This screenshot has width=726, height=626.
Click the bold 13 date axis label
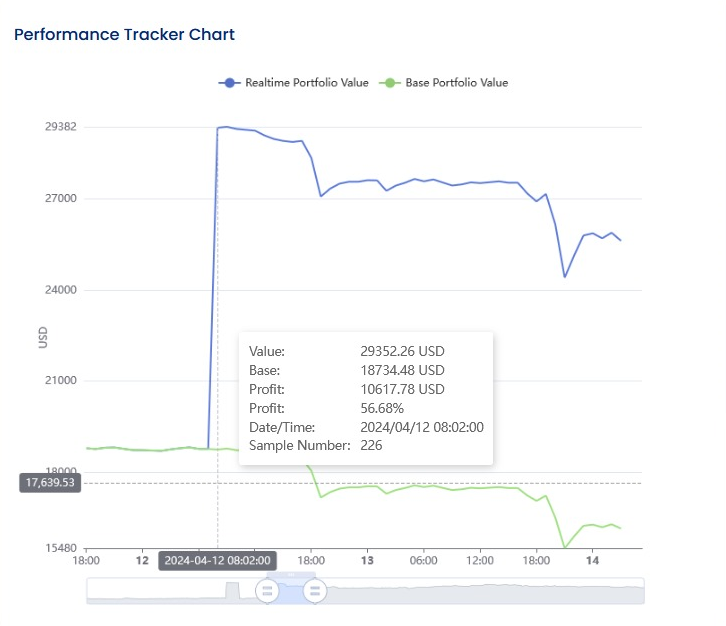(367, 559)
